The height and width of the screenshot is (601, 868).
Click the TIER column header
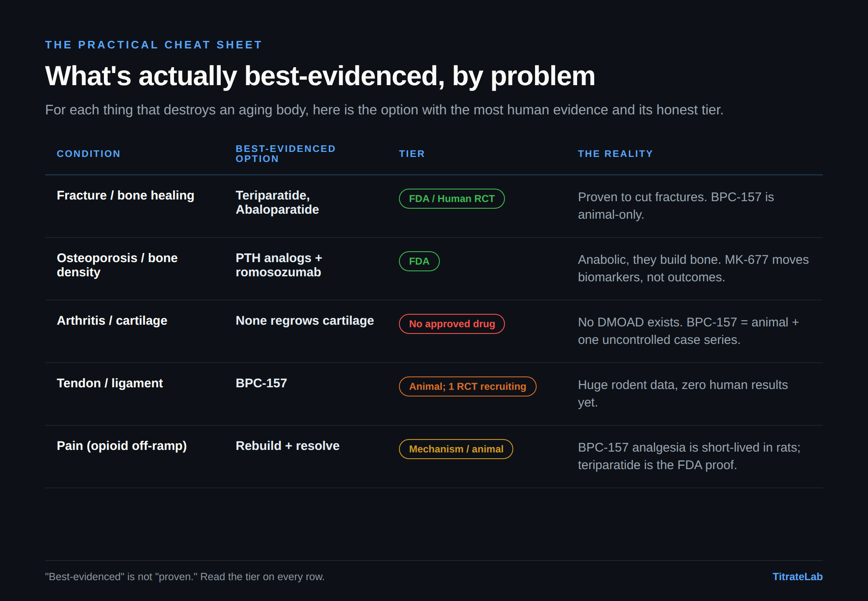411,154
